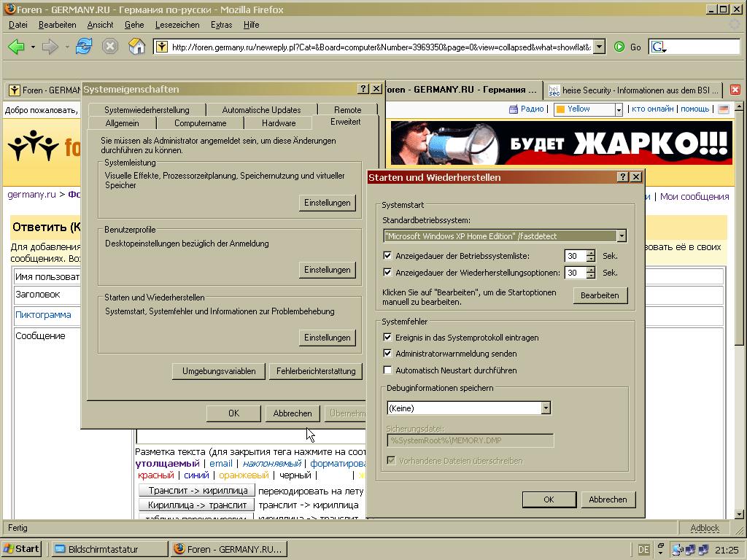Screen dimensions: 747x560
Task: Click the help question mark in Starten und Wiederherstellen
Action: point(622,177)
